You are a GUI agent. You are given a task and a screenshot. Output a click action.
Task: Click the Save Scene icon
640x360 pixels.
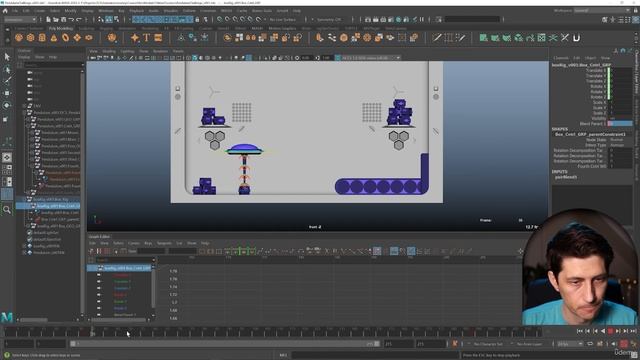point(63,19)
